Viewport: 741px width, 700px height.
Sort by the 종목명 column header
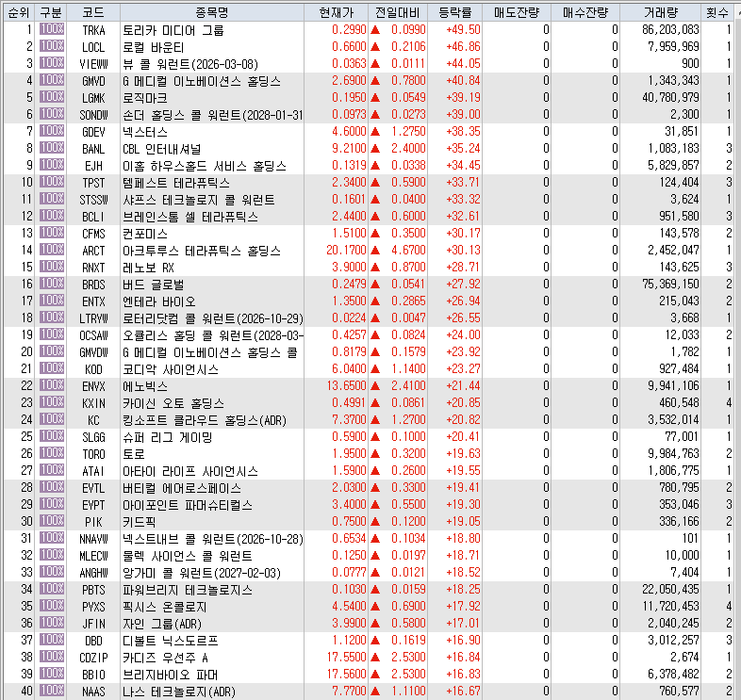click(212, 13)
